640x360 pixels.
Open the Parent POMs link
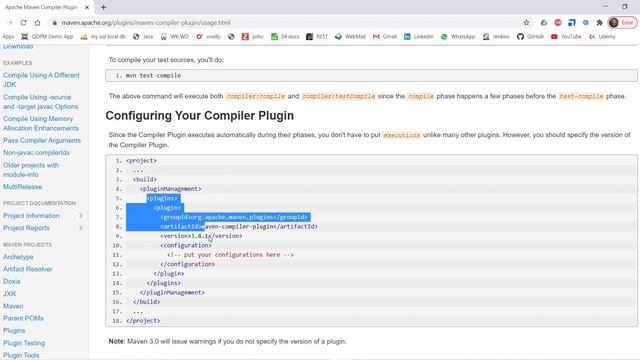tap(23, 318)
